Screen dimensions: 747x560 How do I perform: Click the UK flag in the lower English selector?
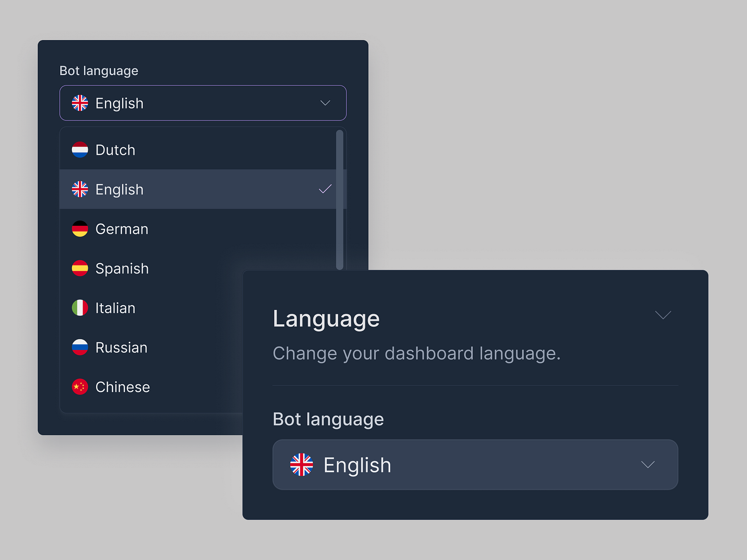click(302, 465)
